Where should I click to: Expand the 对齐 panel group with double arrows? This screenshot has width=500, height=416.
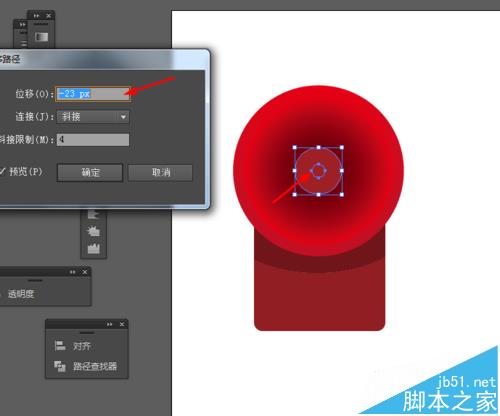[x=109, y=324]
